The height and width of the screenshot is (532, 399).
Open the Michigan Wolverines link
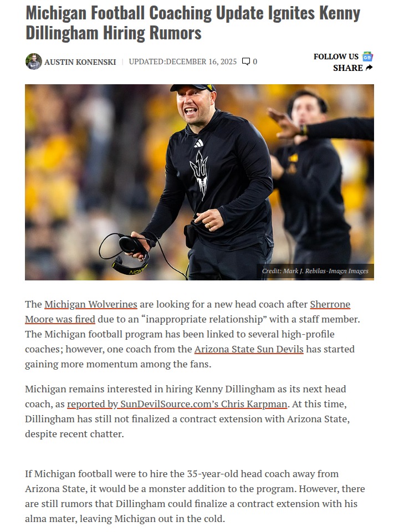[x=90, y=304]
